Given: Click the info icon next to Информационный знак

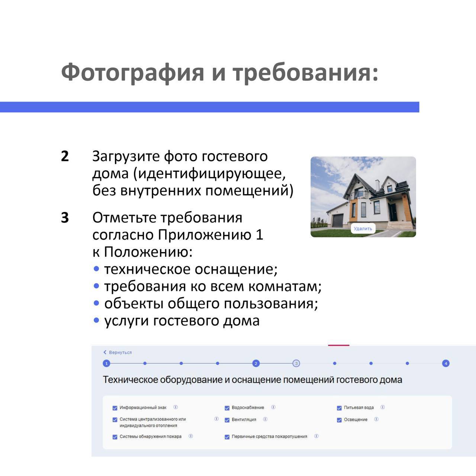Looking at the screenshot, I should (x=176, y=407).
